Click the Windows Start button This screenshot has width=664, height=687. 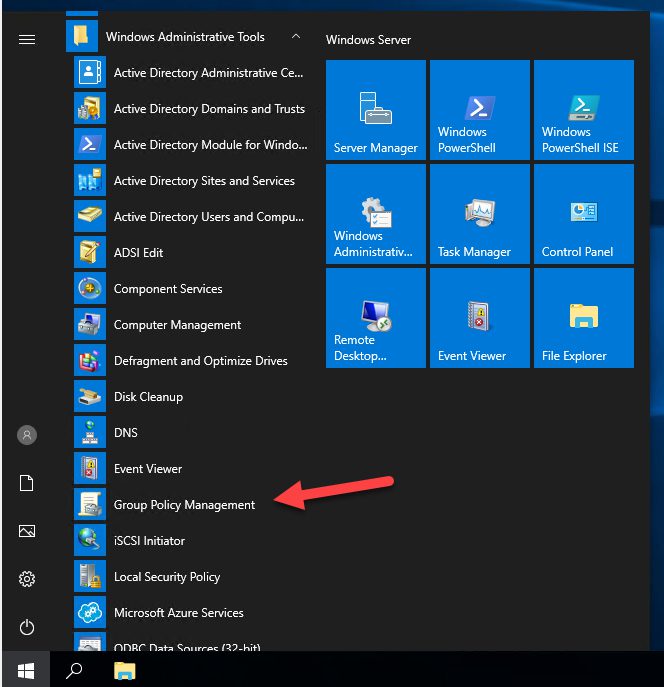(x=26, y=670)
